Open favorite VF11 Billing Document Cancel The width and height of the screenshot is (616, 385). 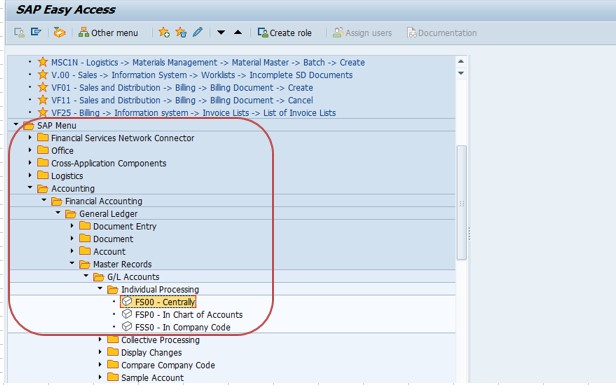[x=182, y=100]
